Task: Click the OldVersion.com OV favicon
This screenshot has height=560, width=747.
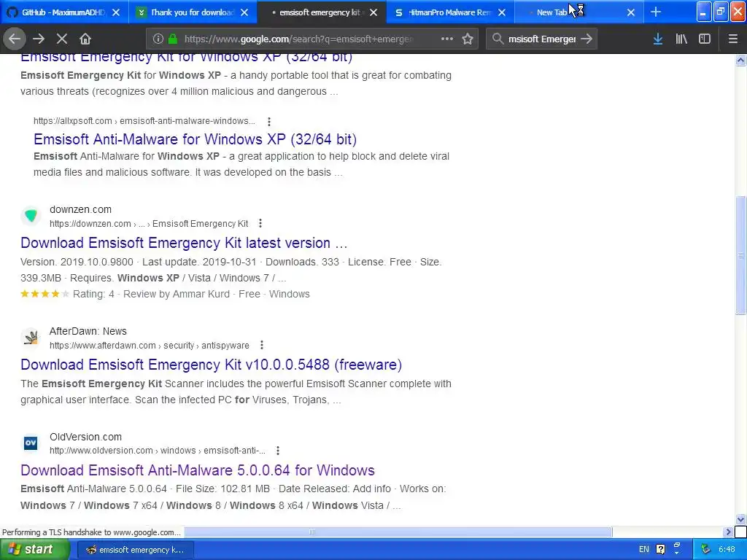Action: 31,443
